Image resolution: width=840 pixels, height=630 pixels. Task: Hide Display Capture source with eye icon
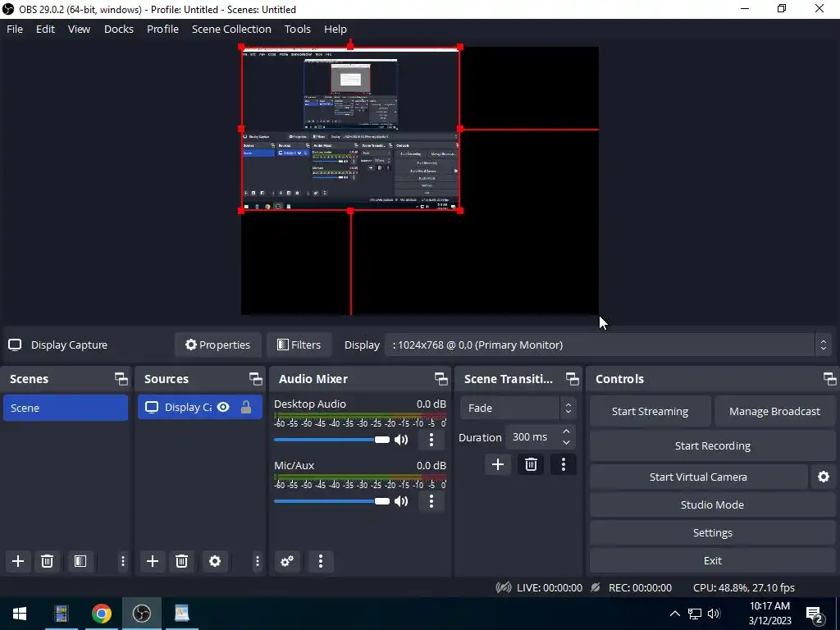(223, 407)
